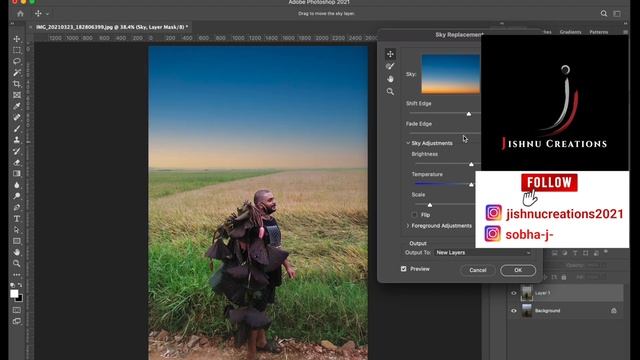Open the panel options menu at top right
This screenshot has height=360, width=640.
pyautogui.click(x=625, y=32)
